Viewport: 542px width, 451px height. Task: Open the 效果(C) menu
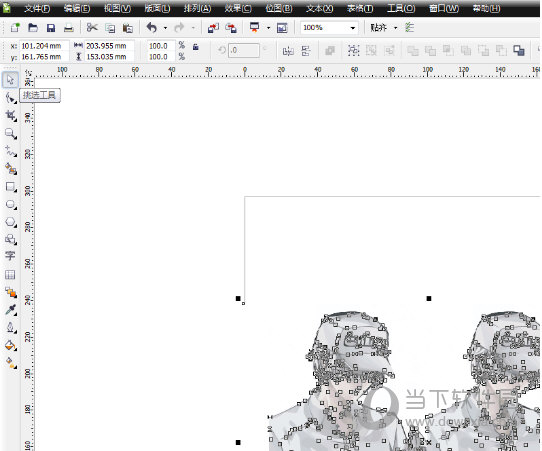[x=238, y=8]
